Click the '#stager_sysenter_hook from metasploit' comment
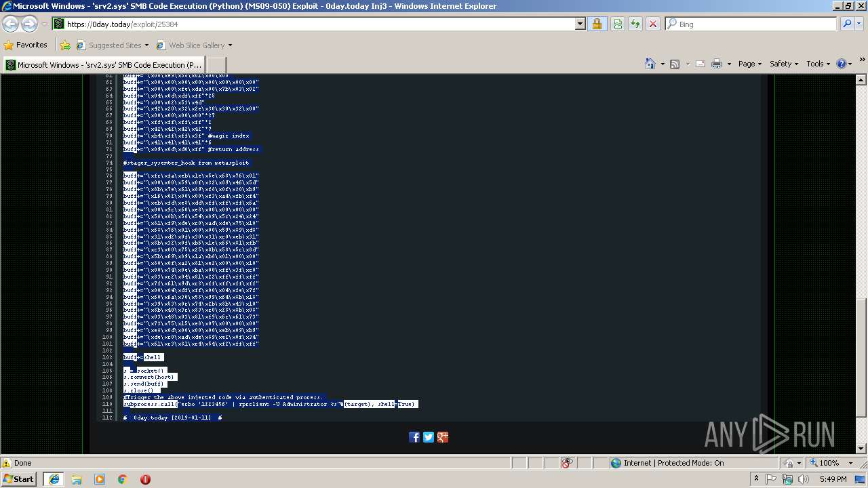The width and height of the screenshot is (868, 488). click(186, 163)
